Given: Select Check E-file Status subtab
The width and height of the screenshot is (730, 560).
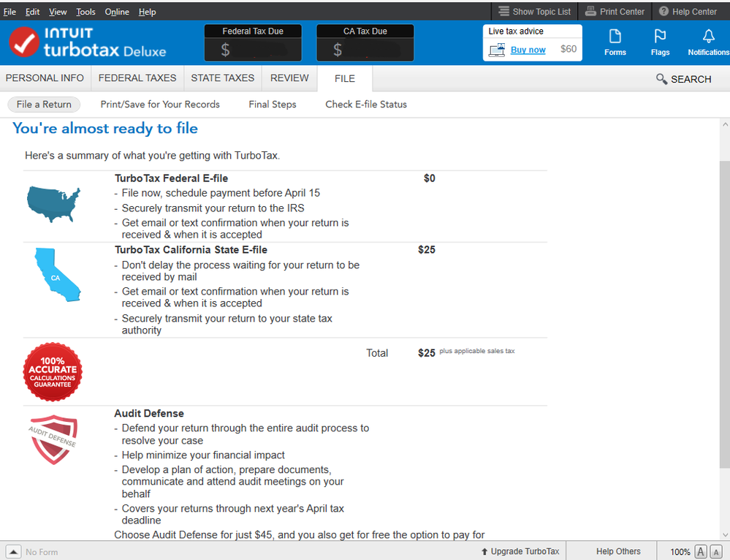Looking at the screenshot, I should point(366,105).
